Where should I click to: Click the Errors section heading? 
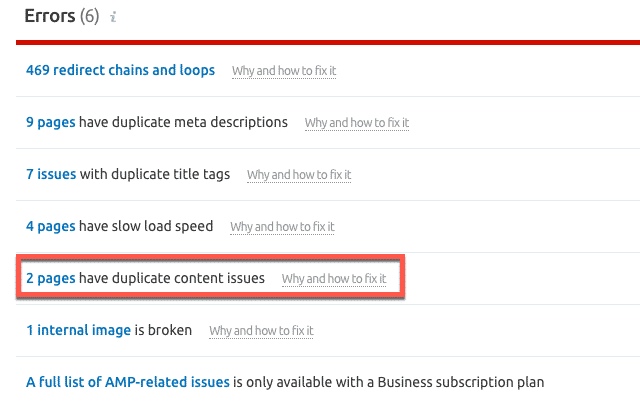[x=50, y=16]
